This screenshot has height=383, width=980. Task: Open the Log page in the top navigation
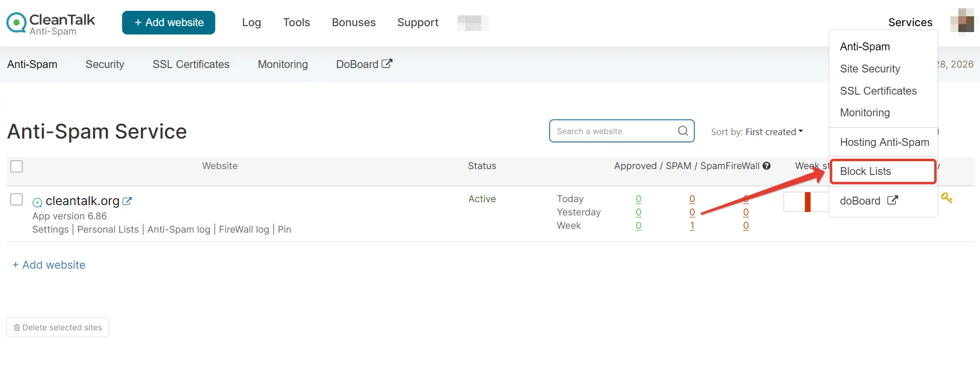(251, 22)
